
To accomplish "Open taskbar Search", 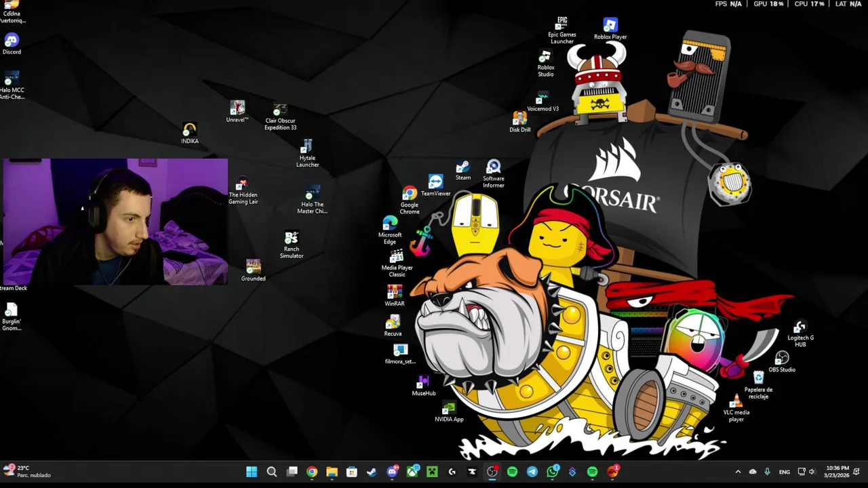I will coord(272,472).
